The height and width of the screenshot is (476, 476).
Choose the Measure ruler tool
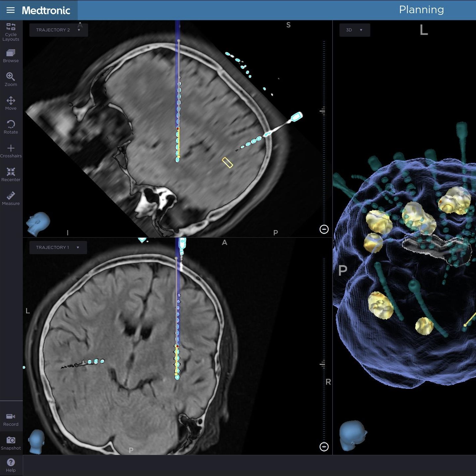click(11, 198)
